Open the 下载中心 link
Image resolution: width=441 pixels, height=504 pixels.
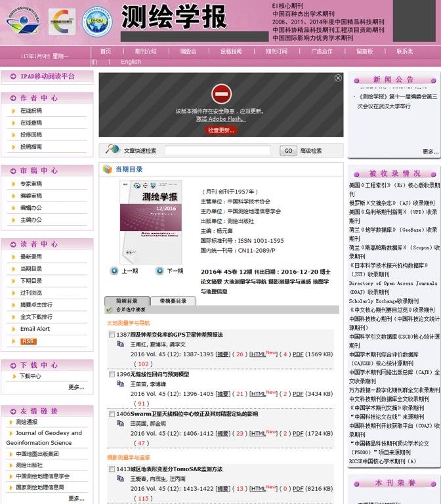point(30,376)
